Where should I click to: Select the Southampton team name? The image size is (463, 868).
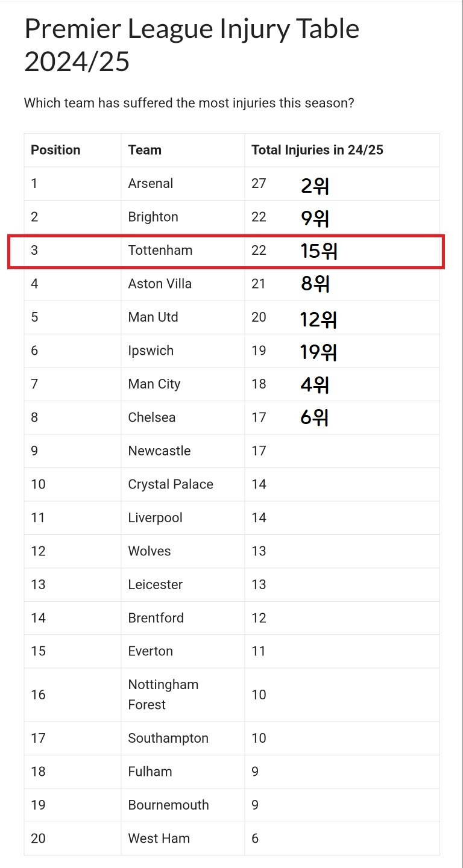tap(168, 738)
